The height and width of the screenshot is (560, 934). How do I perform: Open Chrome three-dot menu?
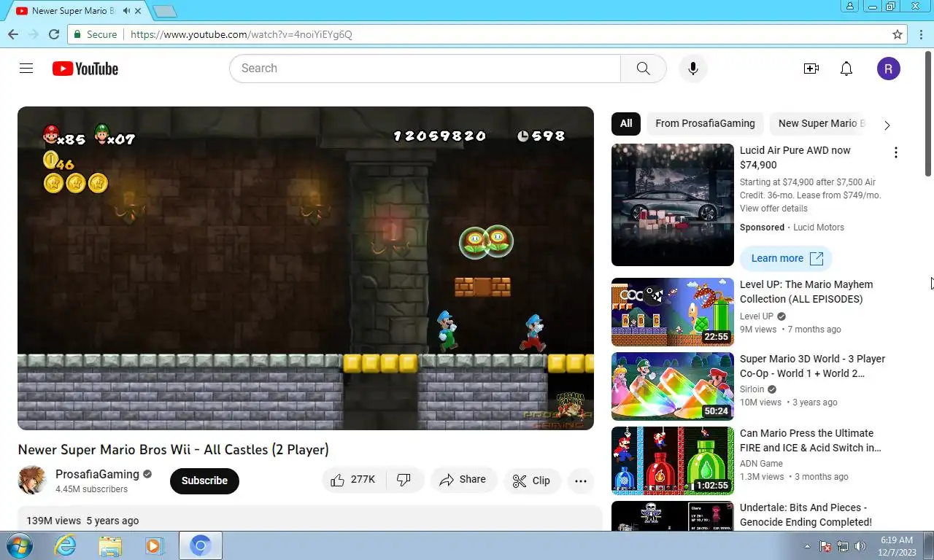click(x=920, y=34)
